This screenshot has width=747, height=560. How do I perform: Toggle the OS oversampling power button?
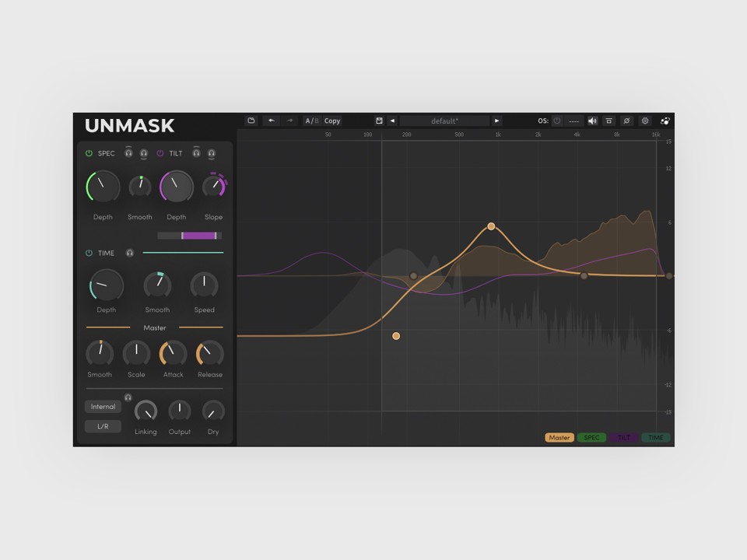(556, 121)
